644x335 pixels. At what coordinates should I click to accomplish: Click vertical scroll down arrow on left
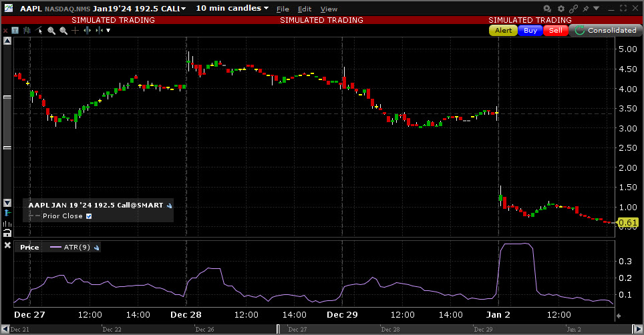7,203
